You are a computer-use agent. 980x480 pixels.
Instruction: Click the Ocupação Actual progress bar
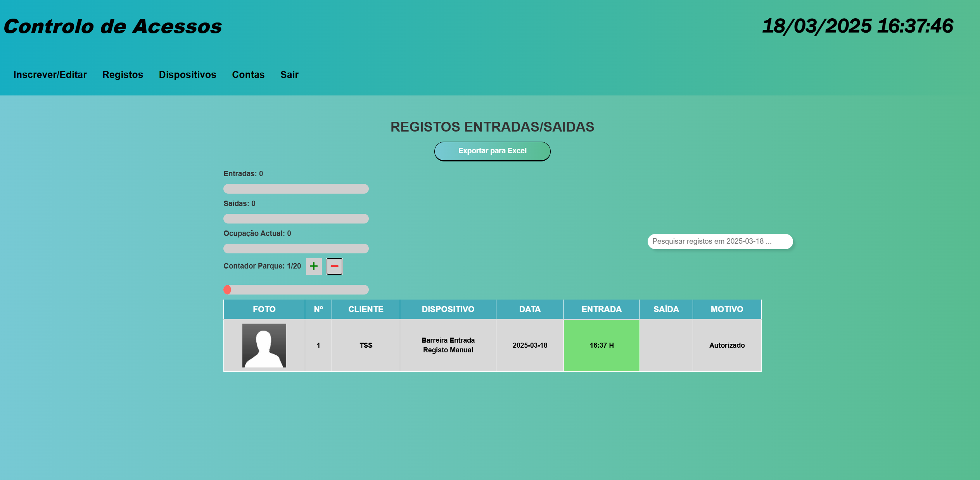point(296,248)
